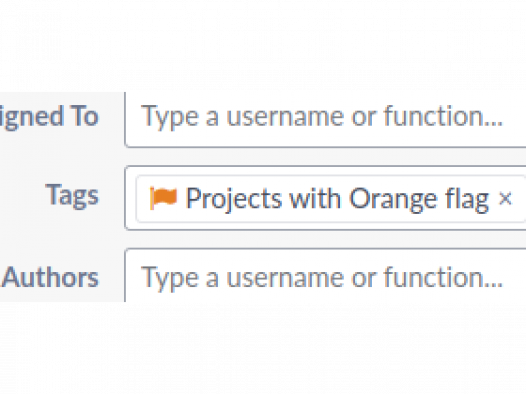Activate the Assigned To tokenizer box

pyautogui.click(x=325, y=119)
